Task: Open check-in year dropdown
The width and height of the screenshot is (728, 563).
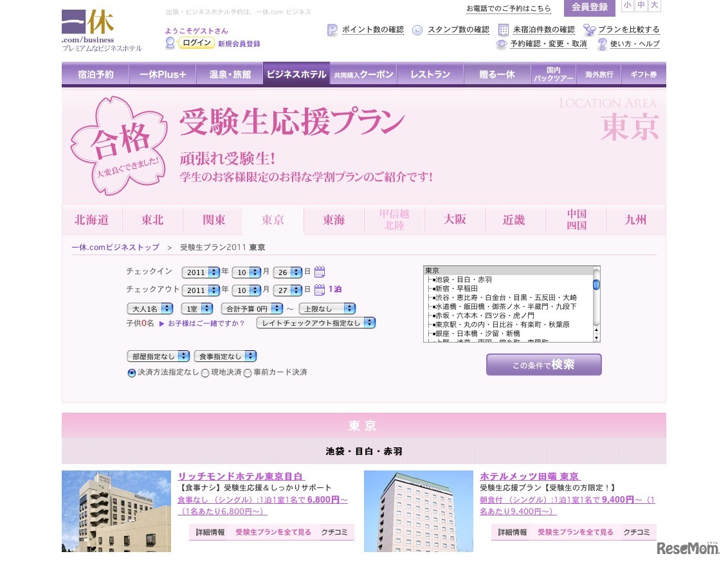Action: tap(201, 272)
